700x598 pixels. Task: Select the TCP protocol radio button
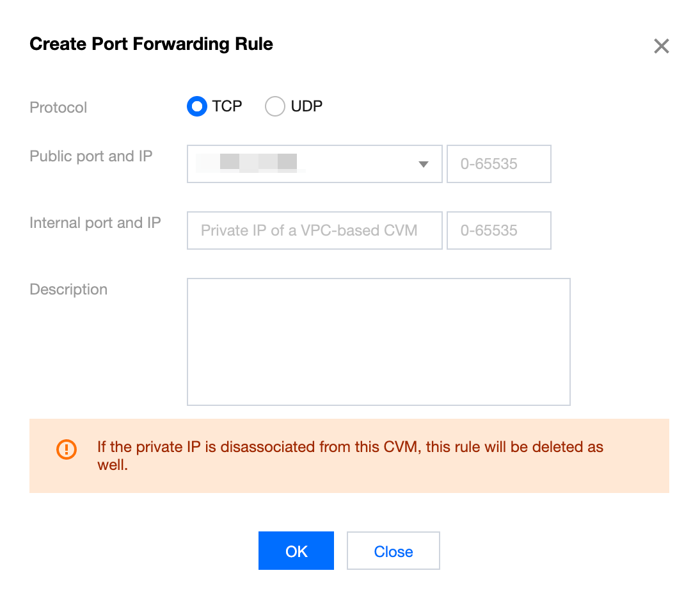point(197,106)
